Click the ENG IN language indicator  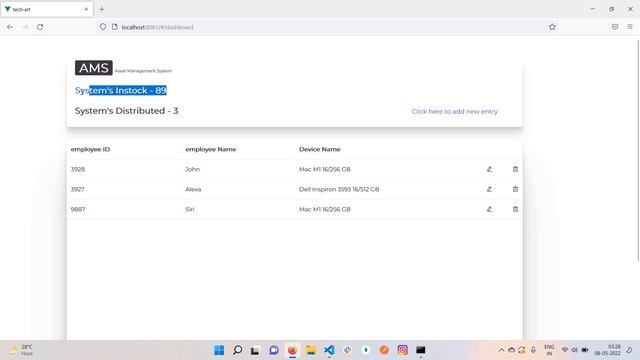coord(549,350)
